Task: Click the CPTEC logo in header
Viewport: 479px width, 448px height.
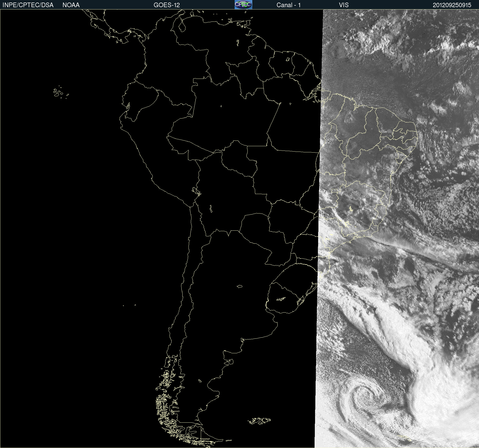Action: pos(243,5)
